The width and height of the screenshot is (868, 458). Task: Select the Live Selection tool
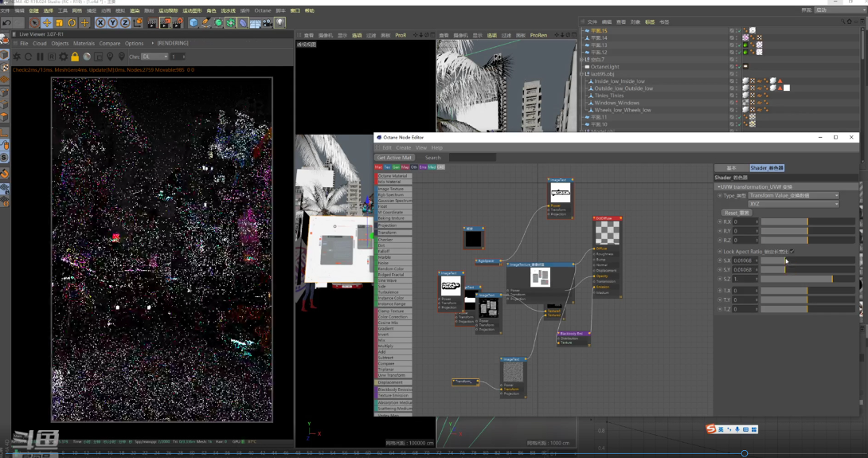[x=34, y=23]
